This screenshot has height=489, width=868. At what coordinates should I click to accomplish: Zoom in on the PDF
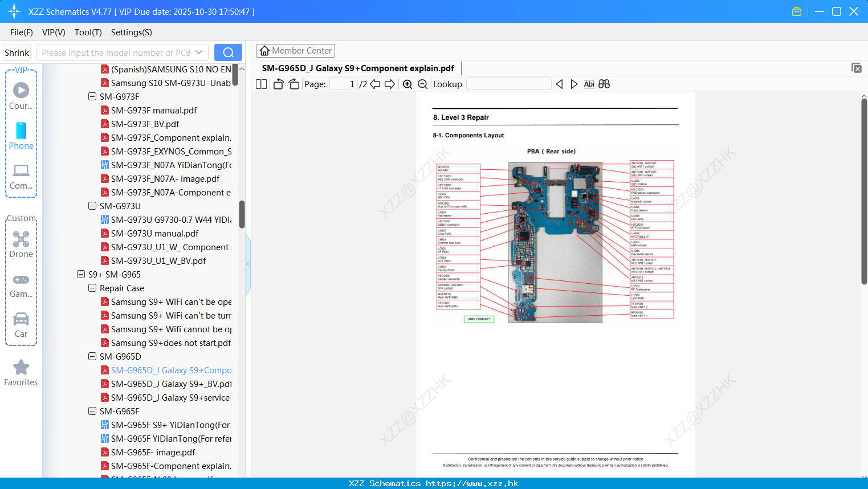coord(407,84)
